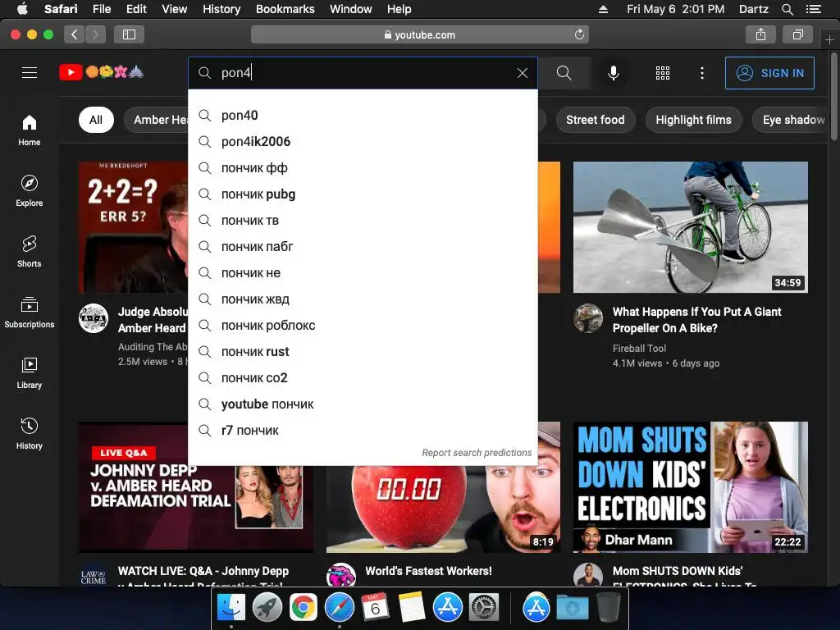
Task: Choose the suggestion пончик жвд
Action: coord(363,299)
